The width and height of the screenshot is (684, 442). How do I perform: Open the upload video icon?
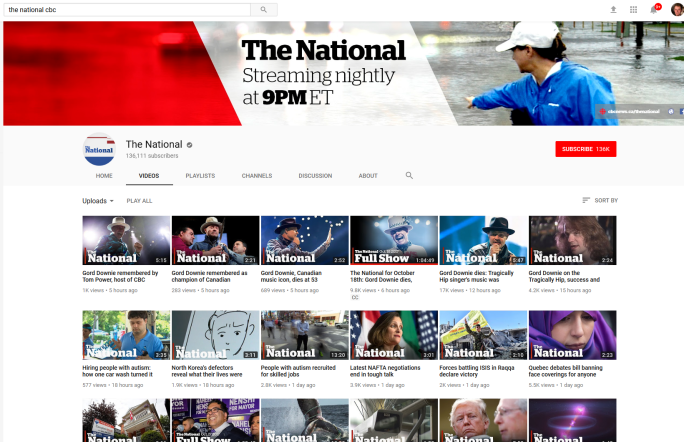[x=613, y=10]
